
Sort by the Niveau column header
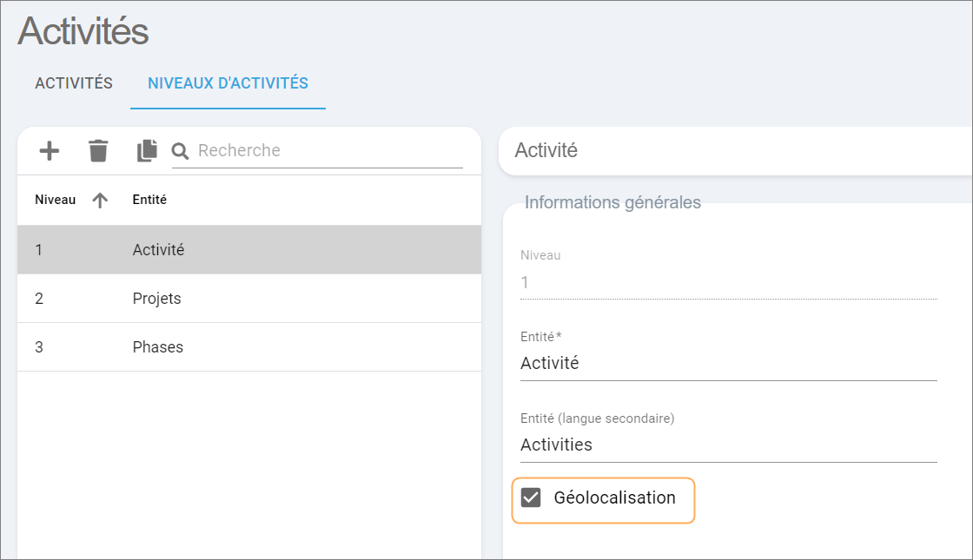(55, 200)
